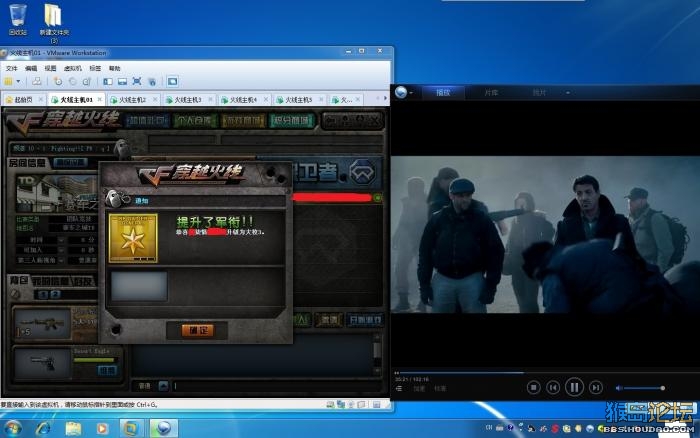Open the 可加入 dropdown in room info
Screen dimensions: 700x438
[x=61, y=250]
